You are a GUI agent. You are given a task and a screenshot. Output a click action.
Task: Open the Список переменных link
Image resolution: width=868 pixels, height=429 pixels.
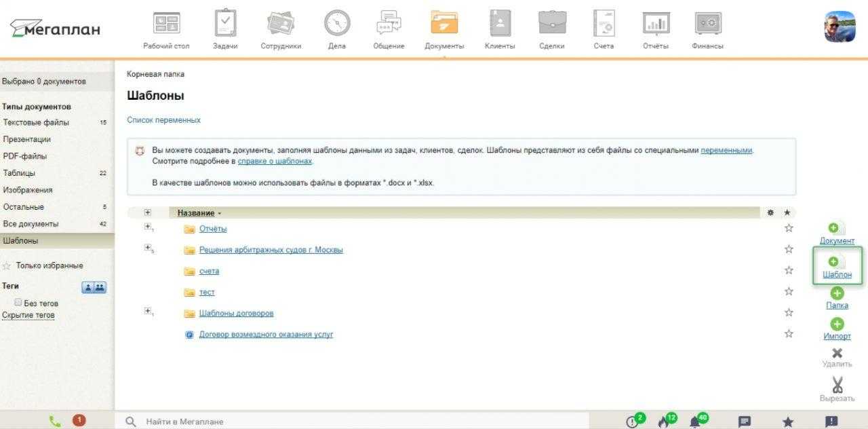pos(163,120)
